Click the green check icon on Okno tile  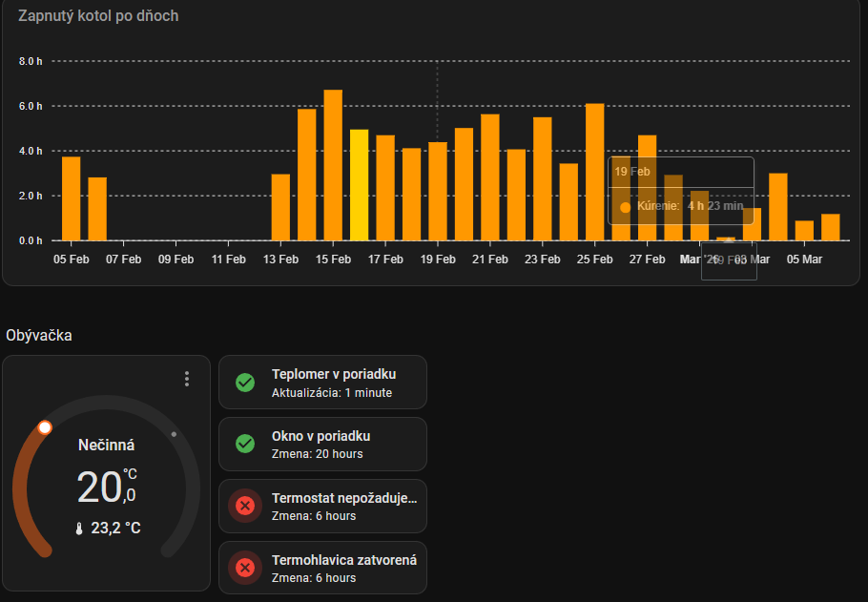245,444
